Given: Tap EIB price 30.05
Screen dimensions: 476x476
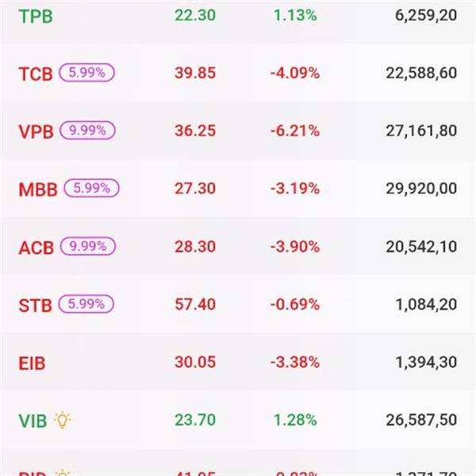Looking at the screenshot, I should pyautogui.click(x=194, y=363).
